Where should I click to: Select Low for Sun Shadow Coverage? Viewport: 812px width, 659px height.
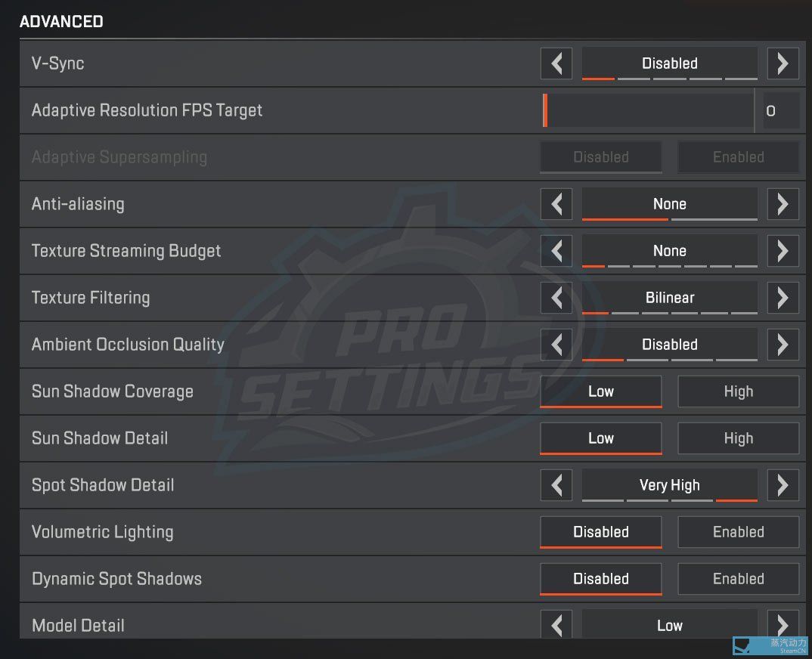pos(601,391)
